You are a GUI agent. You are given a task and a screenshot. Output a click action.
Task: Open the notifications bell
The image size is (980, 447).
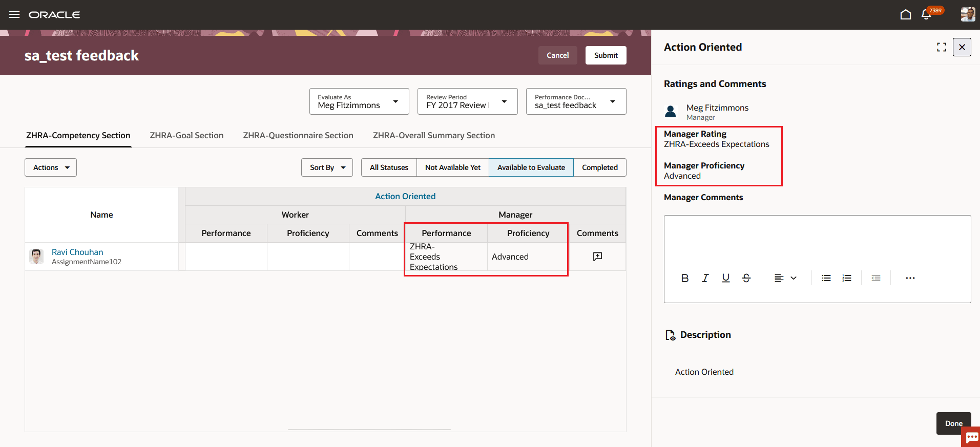pos(926,14)
